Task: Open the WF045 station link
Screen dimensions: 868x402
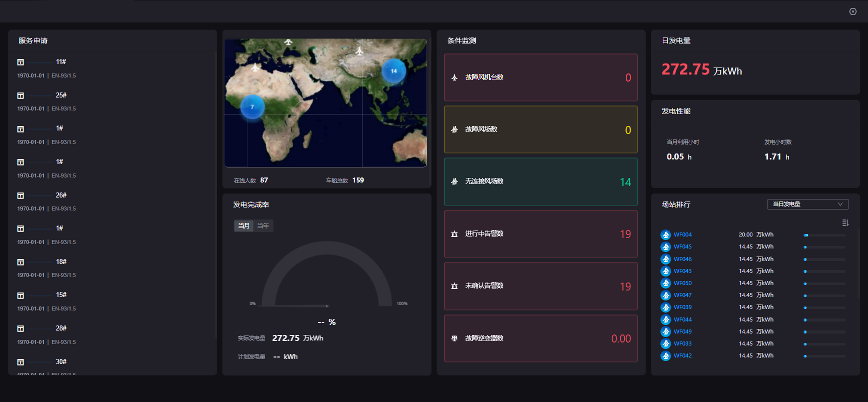Action: click(682, 247)
